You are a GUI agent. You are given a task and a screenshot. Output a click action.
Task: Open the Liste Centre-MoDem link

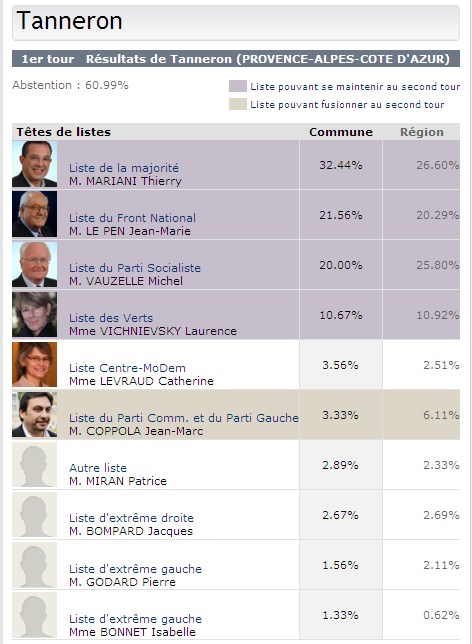pos(127,368)
